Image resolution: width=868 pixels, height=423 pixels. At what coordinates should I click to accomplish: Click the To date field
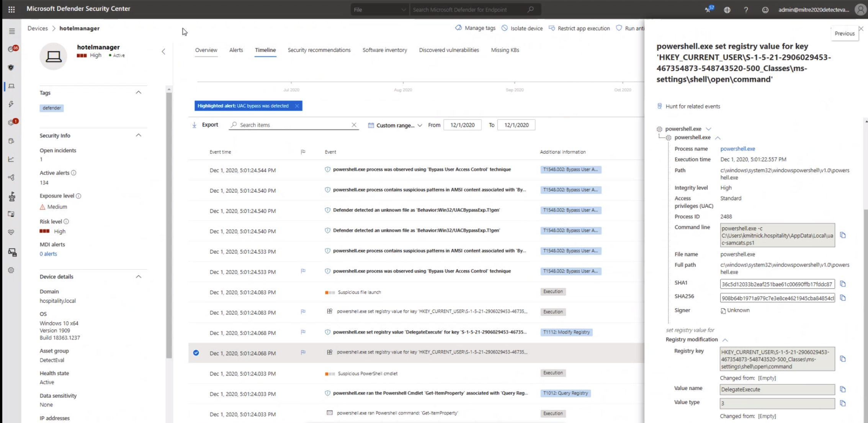coord(516,125)
